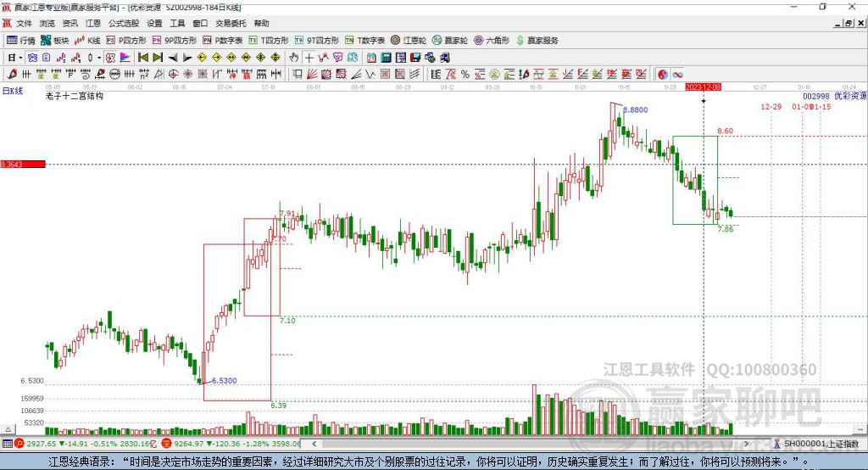Click the red floppy save icon
Viewport: 868px width, 470px height.
[x=415, y=58]
